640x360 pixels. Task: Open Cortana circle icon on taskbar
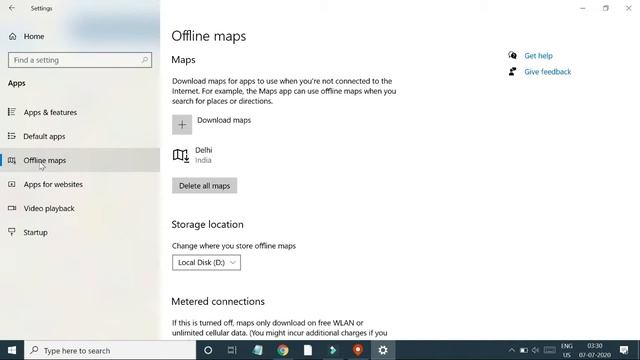(208, 350)
